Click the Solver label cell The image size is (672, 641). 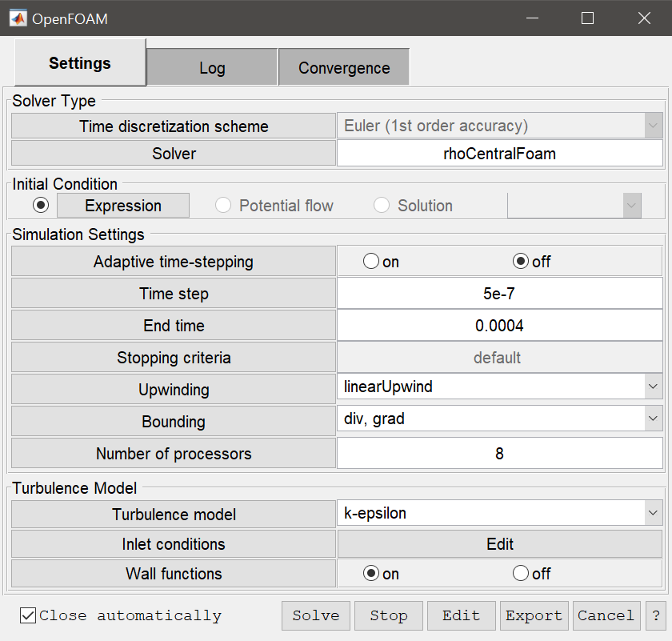(174, 154)
